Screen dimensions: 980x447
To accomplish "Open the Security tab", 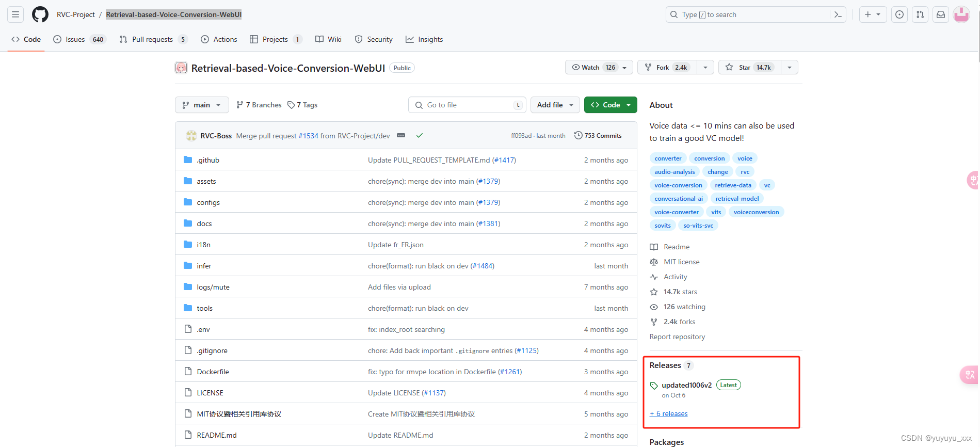I will tap(374, 39).
